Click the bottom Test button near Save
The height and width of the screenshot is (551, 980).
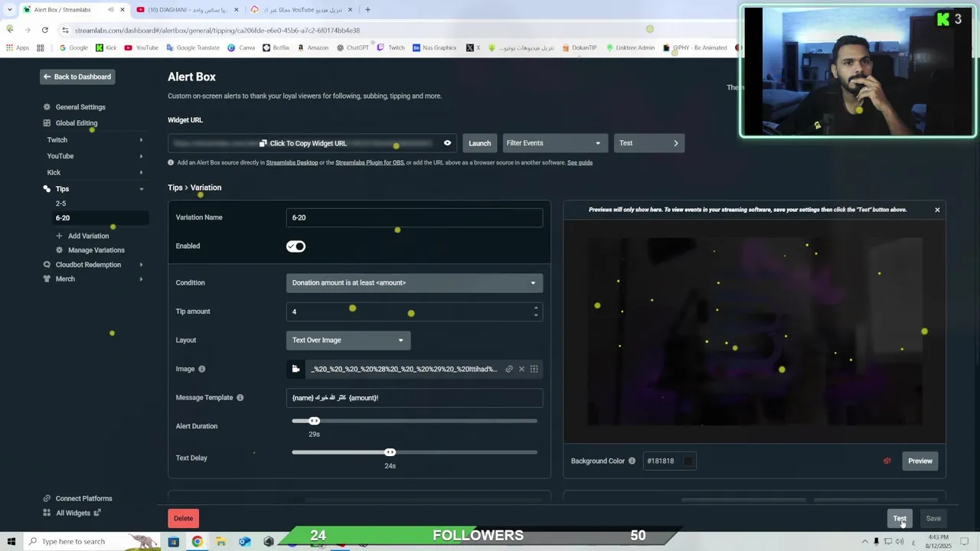pos(900,519)
